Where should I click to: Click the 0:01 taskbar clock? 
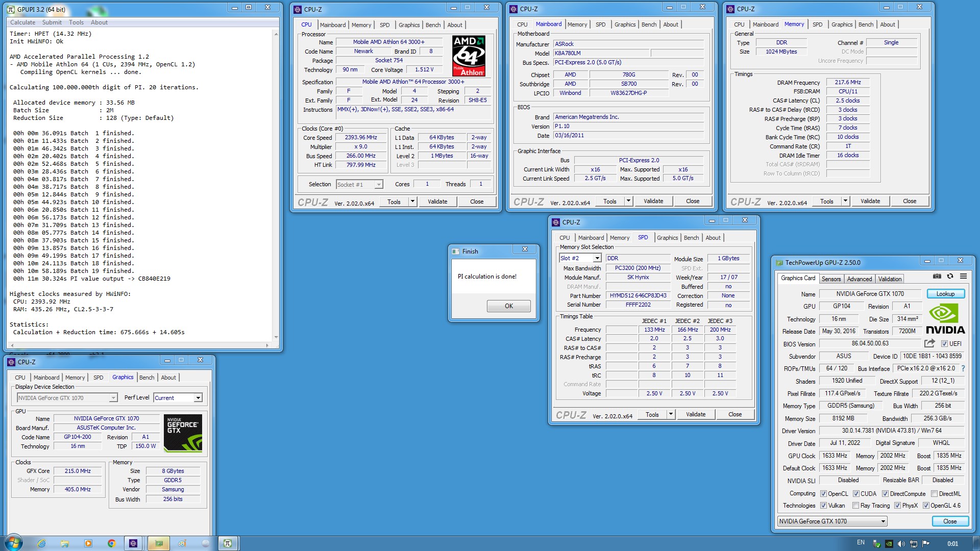952,544
